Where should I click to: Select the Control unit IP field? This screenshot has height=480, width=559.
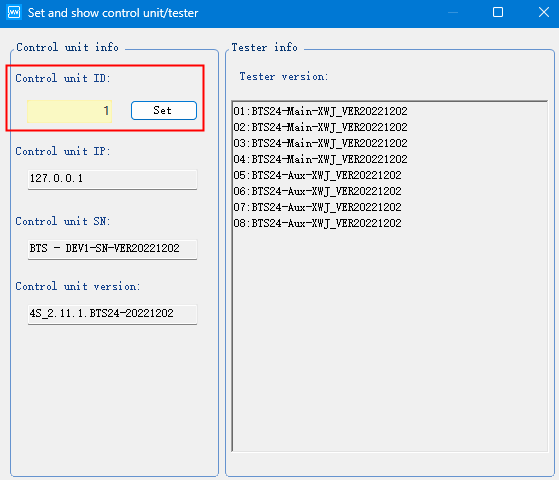click(x=112, y=179)
